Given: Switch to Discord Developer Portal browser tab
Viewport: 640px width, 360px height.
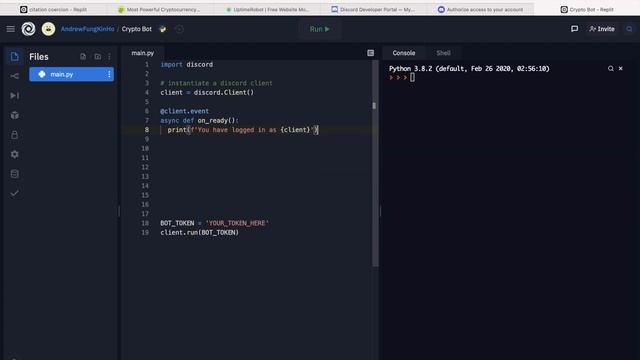Looking at the screenshot, I should click(373, 9).
